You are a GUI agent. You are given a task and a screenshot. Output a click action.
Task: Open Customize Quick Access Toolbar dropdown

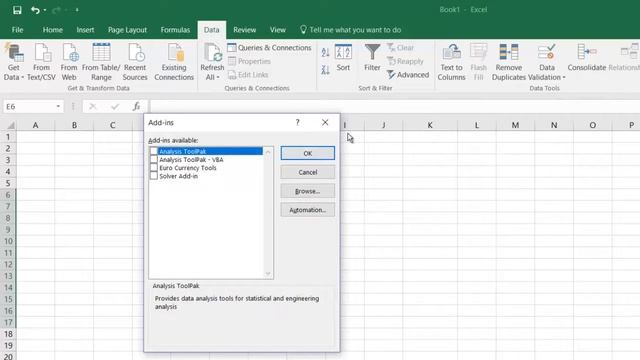[77, 10]
